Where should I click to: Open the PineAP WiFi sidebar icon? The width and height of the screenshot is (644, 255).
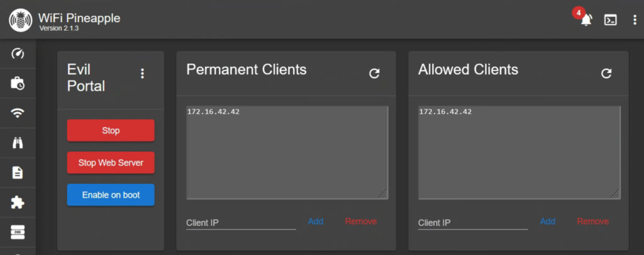tap(18, 113)
